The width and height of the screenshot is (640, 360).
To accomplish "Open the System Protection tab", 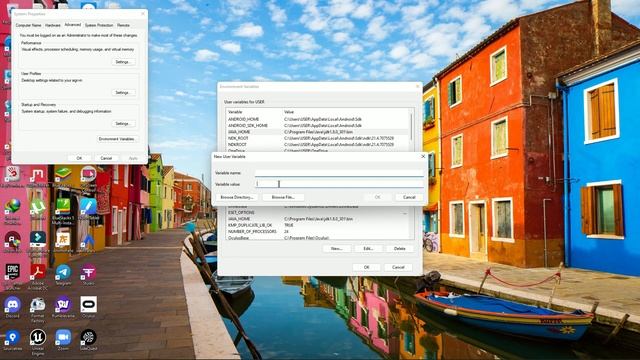I will (99, 25).
